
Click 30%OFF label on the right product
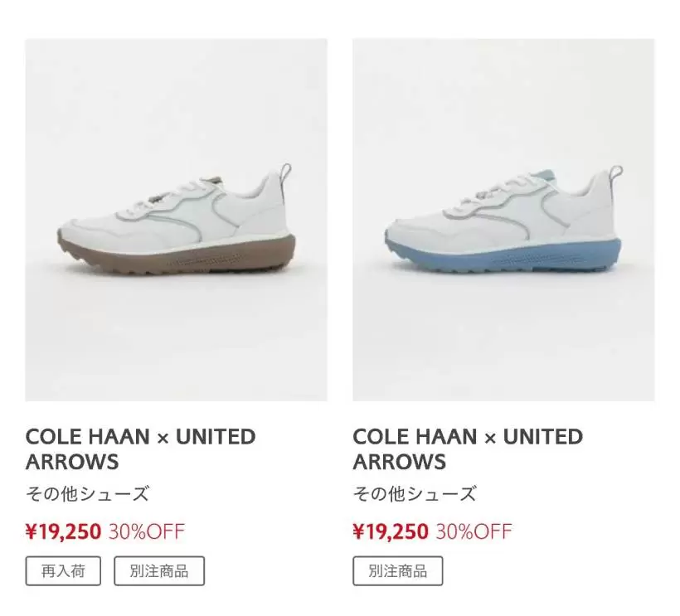tap(474, 531)
